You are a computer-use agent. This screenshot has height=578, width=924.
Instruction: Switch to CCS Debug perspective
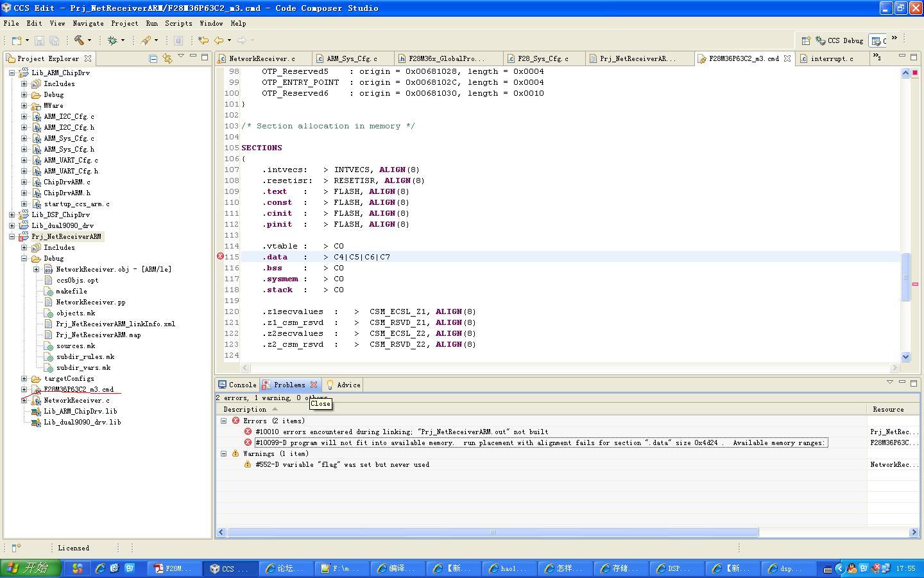[x=839, y=40]
